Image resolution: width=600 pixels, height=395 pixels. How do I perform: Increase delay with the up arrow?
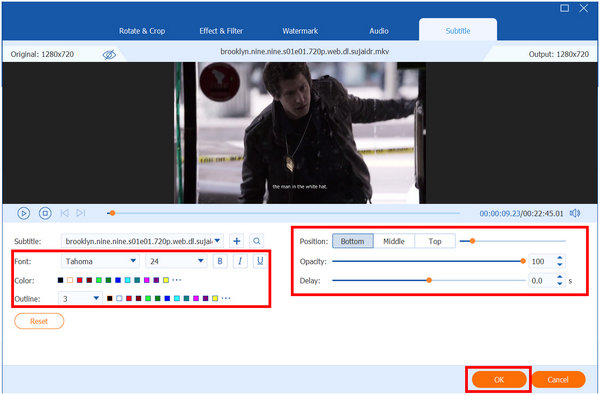coord(560,277)
